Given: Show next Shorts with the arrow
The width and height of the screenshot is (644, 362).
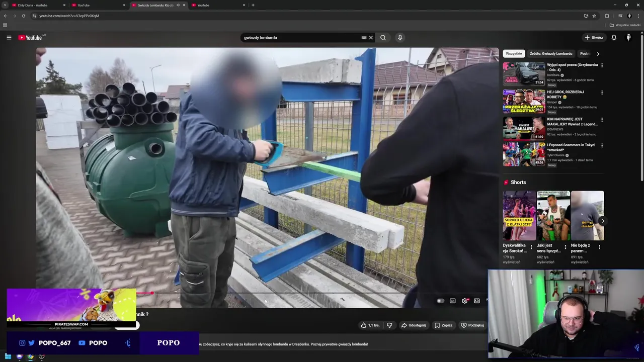Looking at the screenshot, I should coord(602,221).
